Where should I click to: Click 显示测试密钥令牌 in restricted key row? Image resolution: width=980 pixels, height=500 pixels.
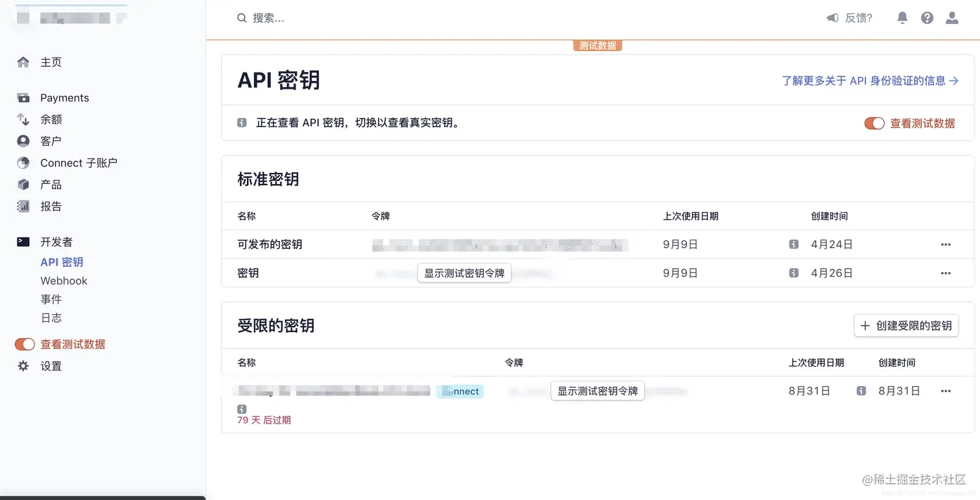(598, 391)
